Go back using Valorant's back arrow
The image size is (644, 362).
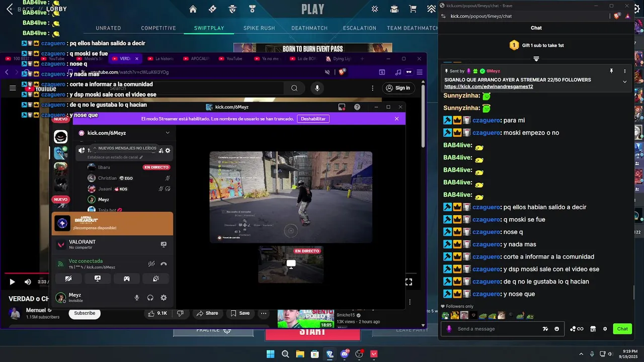coord(10,9)
